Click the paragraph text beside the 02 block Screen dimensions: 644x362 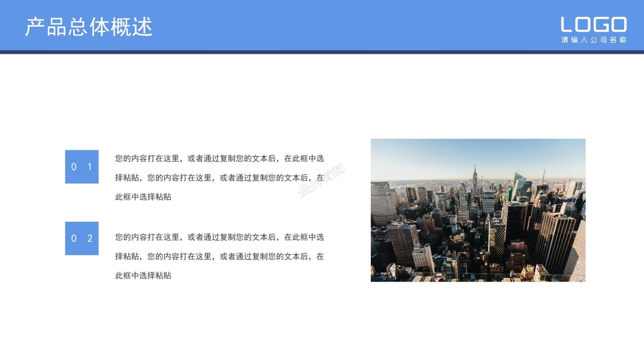coord(220,256)
